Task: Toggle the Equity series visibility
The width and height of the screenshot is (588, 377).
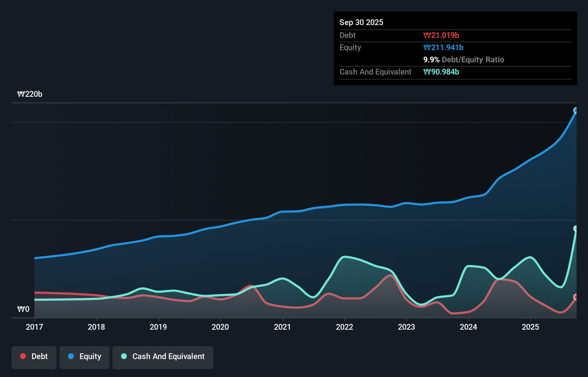Action: click(x=84, y=357)
